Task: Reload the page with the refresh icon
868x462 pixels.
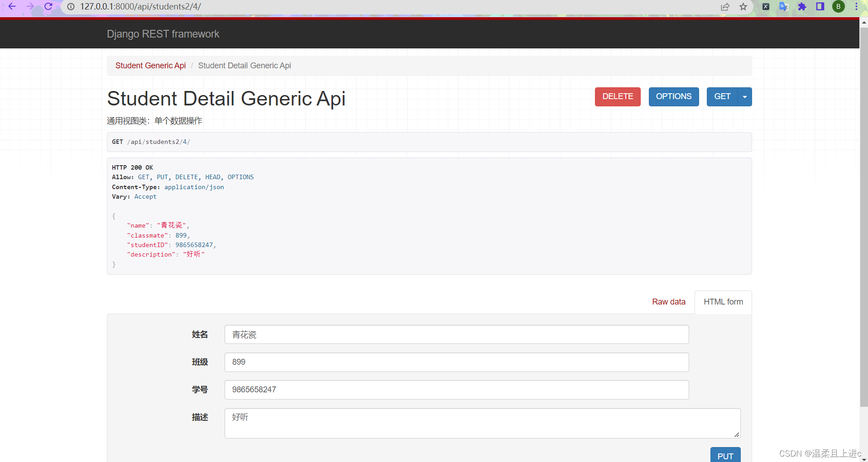Action: (x=48, y=6)
